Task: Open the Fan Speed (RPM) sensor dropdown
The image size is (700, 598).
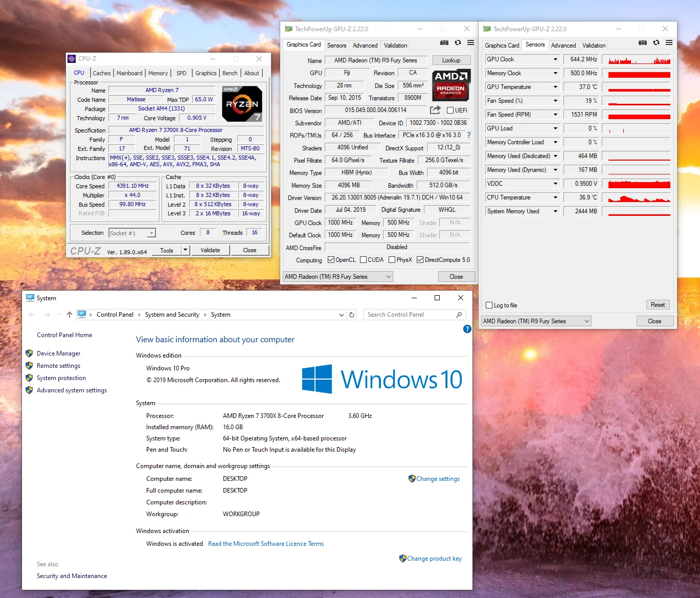Action: (555, 115)
